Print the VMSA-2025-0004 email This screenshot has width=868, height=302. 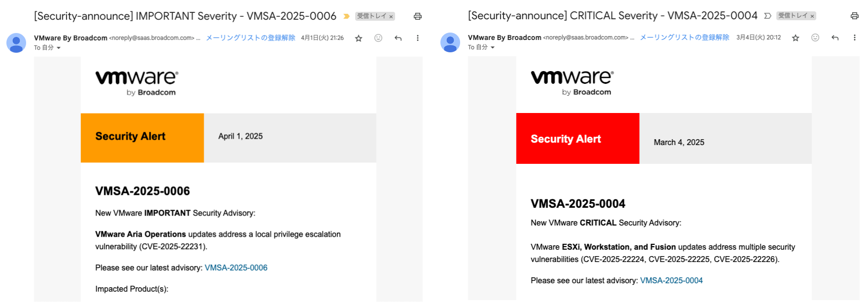pyautogui.click(x=855, y=16)
